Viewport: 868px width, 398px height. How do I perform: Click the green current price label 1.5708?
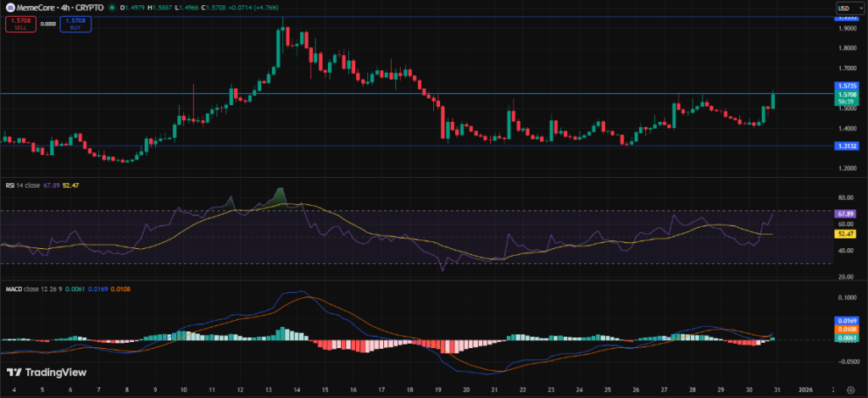point(847,95)
